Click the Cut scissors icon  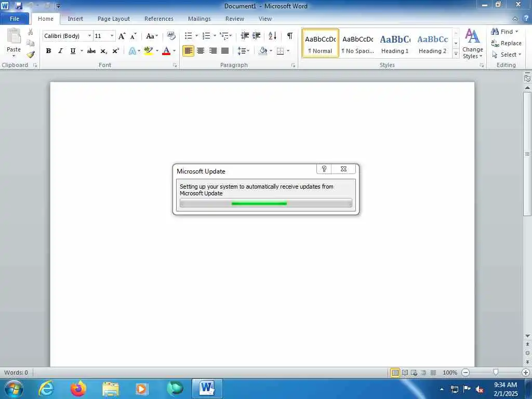point(31,32)
